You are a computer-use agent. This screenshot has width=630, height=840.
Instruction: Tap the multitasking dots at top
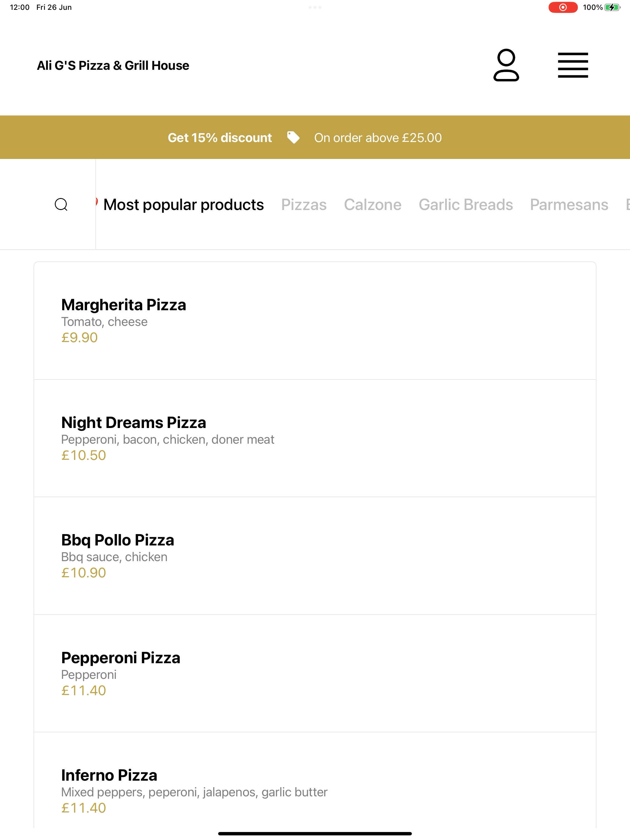[x=315, y=7]
